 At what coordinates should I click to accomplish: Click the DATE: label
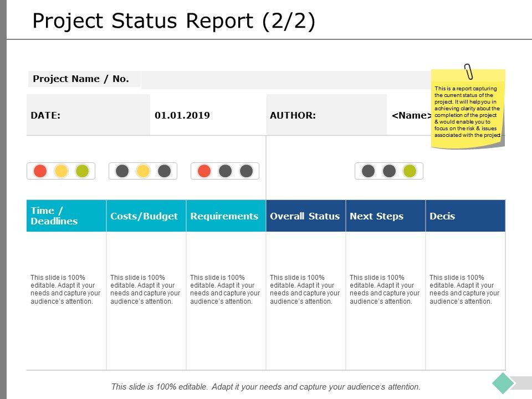(45, 115)
